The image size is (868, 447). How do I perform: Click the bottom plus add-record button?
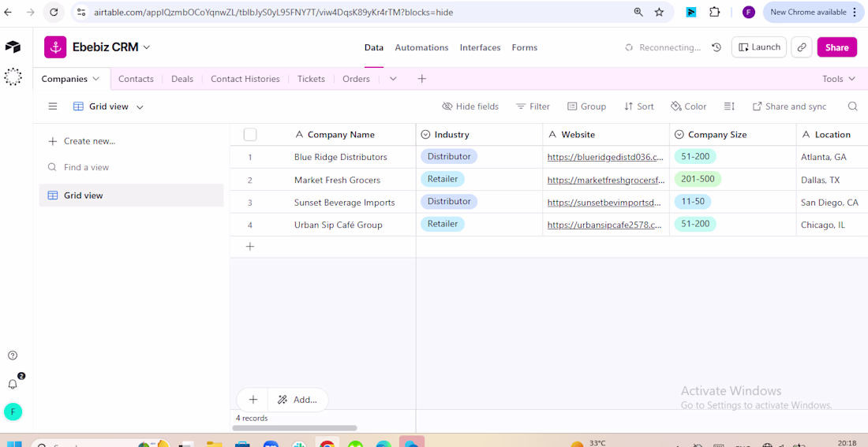point(253,400)
